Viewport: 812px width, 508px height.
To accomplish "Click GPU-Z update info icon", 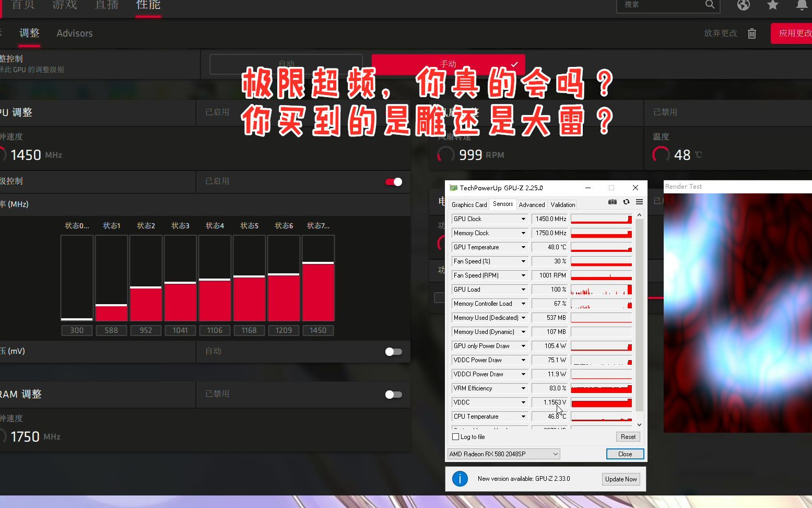I will pyautogui.click(x=460, y=479).
